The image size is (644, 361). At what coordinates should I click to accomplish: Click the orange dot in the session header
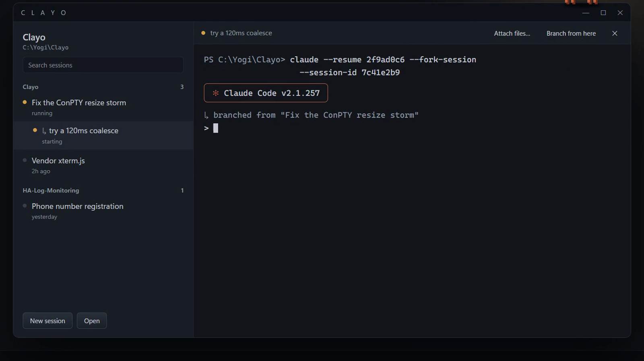[x=203, y=33]
